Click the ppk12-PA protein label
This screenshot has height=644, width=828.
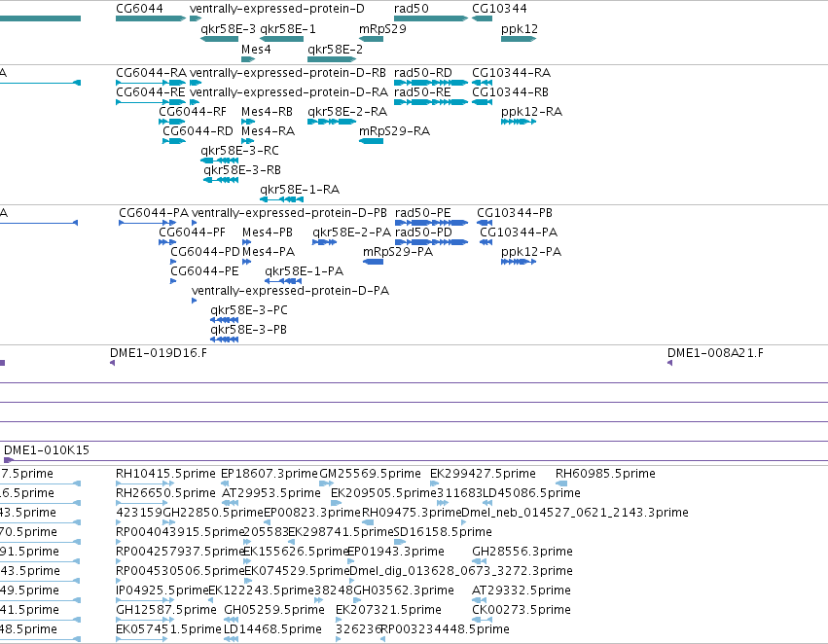tap(531, 252)
